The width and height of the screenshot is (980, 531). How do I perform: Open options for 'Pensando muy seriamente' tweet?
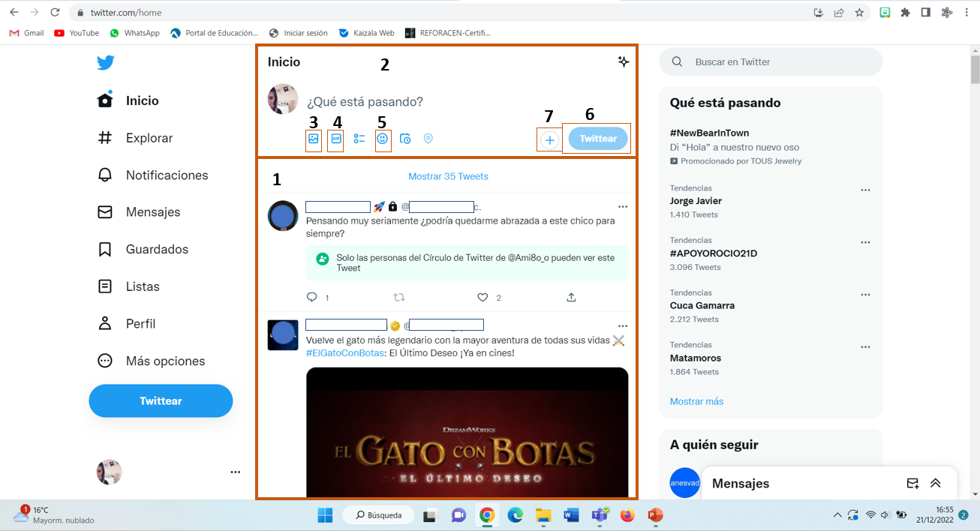(x=622, y=206)
